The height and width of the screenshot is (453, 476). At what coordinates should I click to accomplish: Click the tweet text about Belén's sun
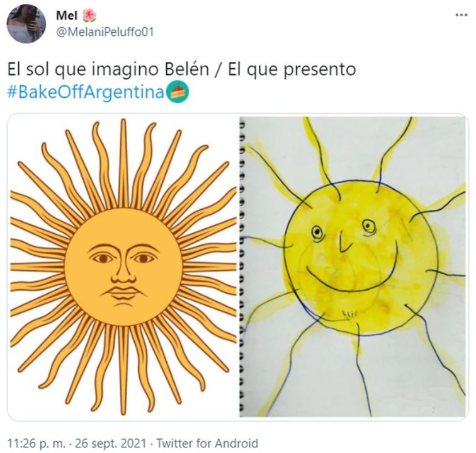[181, 69]
